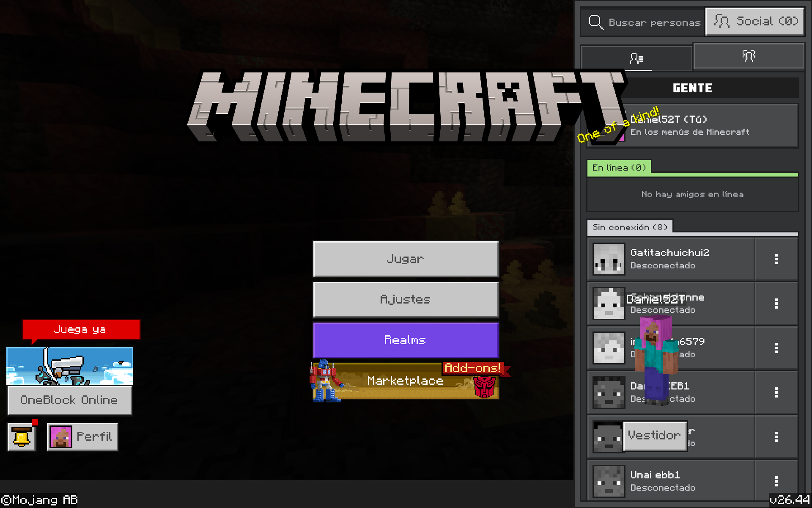812x508 pixels.
Task: Click the Juega ya red label
Action: point(80,329)
